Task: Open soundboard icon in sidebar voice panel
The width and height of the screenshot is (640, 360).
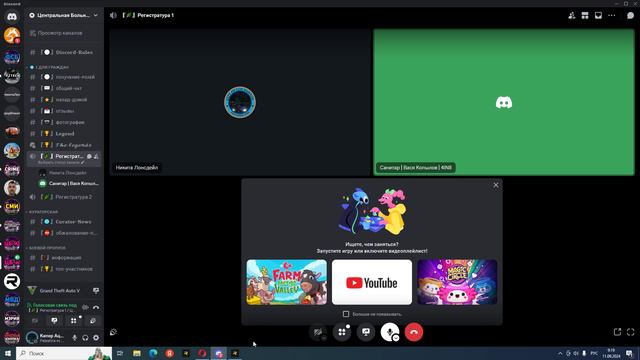Action: [93, 321]
